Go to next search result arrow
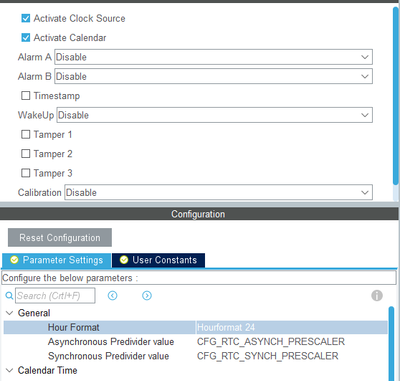This screenshot has width=400, height=381. pos(147,295)
